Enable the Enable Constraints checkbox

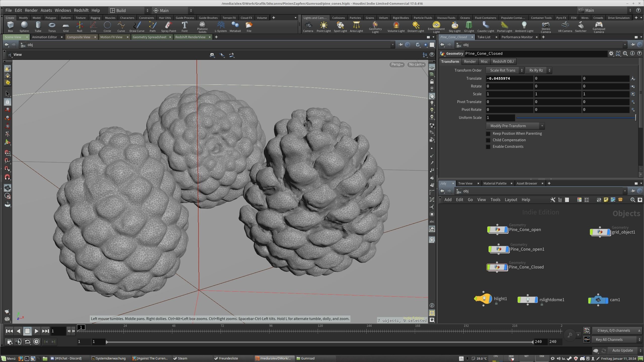[x=488, y=147]
